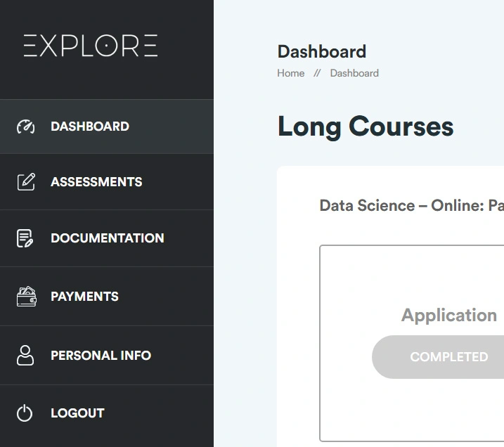Image resolution: width=504 pixels, height=447 pixels.
Task: Click the Dashboard page title
Action: [x=322, y=52]
